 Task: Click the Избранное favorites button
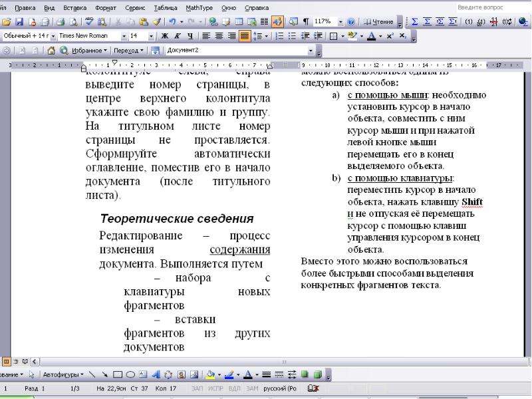[x=87, y=51]
